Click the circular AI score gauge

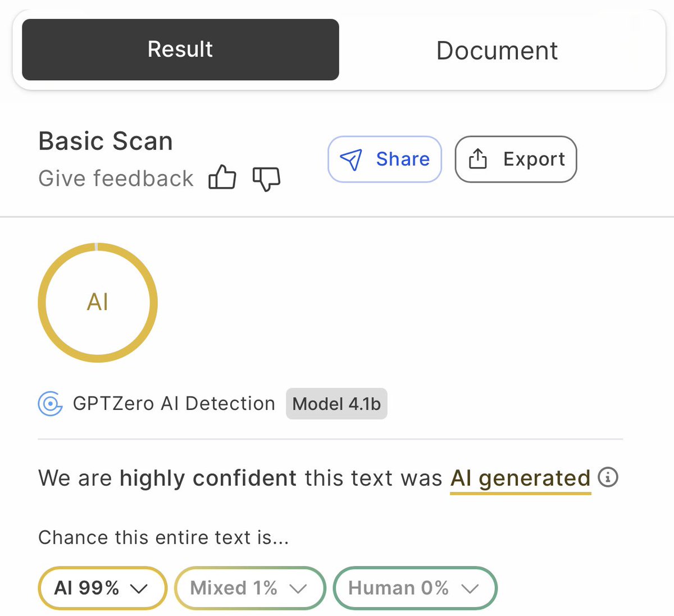pos(98,302)
